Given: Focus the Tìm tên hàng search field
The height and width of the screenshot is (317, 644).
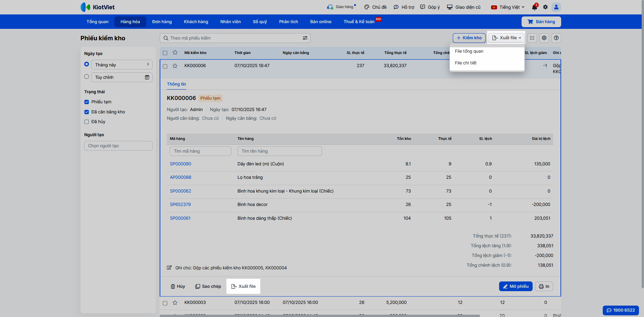Looking at the screenshot, I should [279, 151].
